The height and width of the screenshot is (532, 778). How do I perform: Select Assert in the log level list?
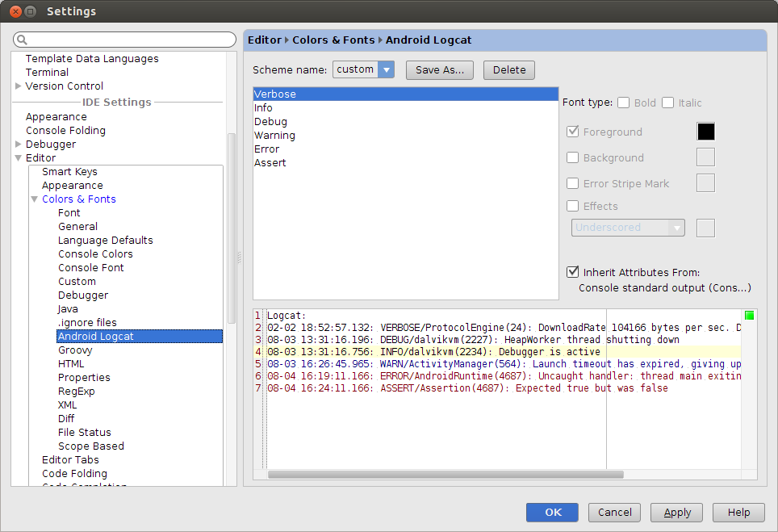pyautogui.click(x=406, y=163)
